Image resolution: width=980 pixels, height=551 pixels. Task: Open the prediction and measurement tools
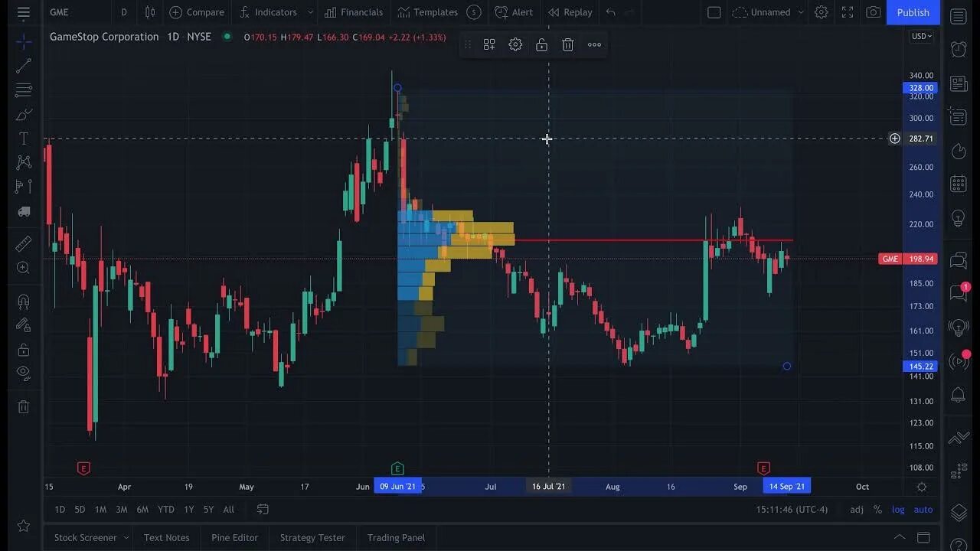(x=23, y=187)
